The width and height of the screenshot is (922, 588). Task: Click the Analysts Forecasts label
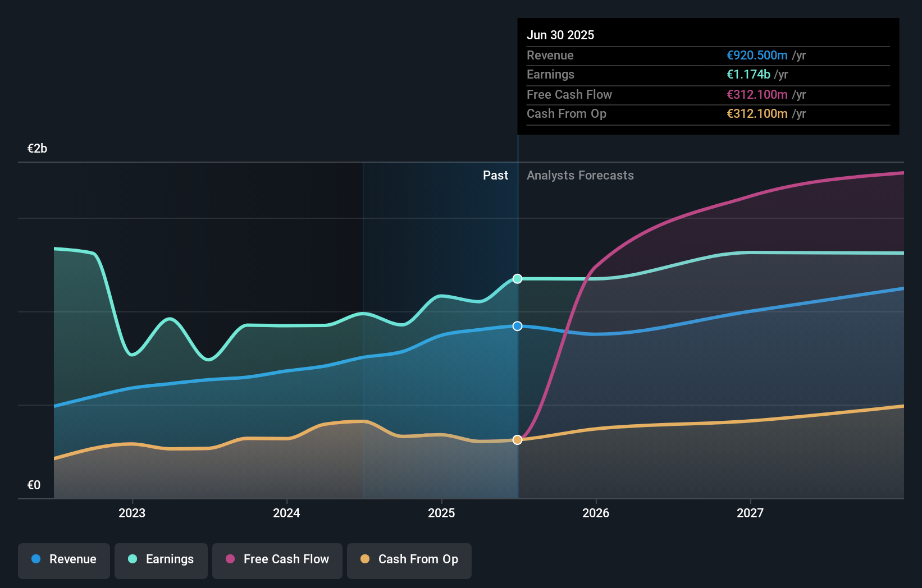pos(580,176)
